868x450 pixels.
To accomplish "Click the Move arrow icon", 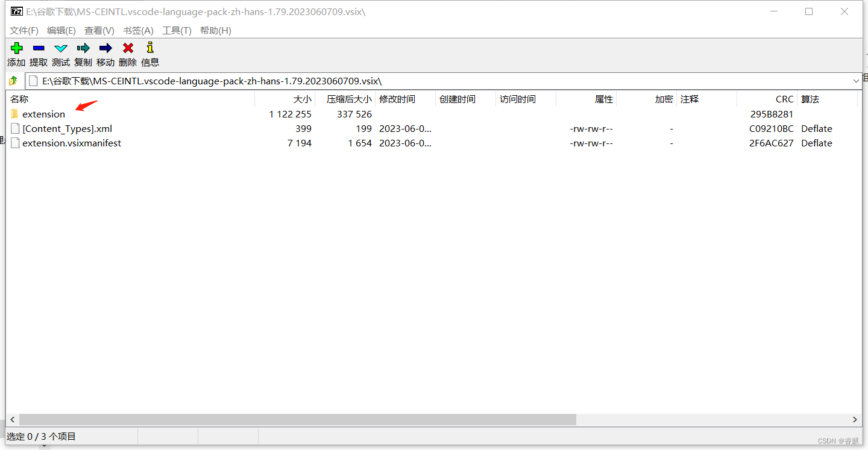I will (105, 48).
